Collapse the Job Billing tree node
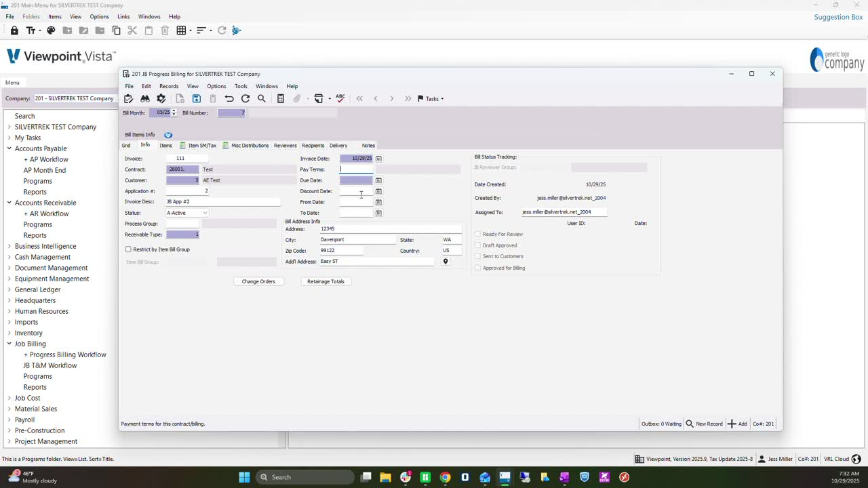 click(9, 344)
